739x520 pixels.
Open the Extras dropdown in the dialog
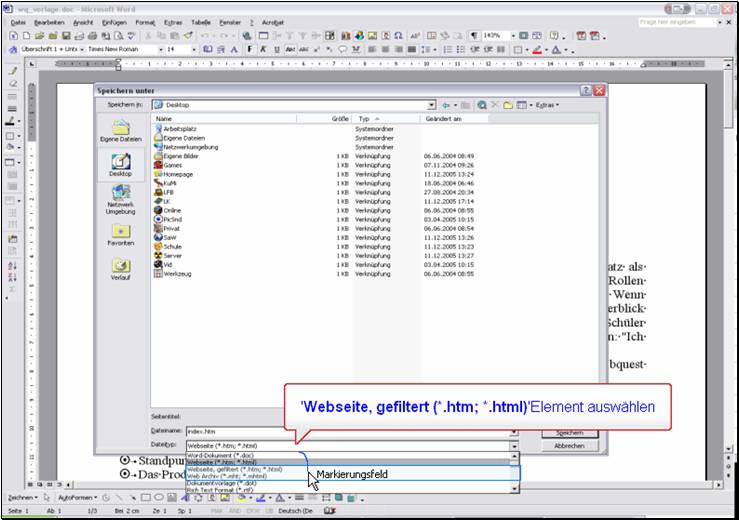546,104
